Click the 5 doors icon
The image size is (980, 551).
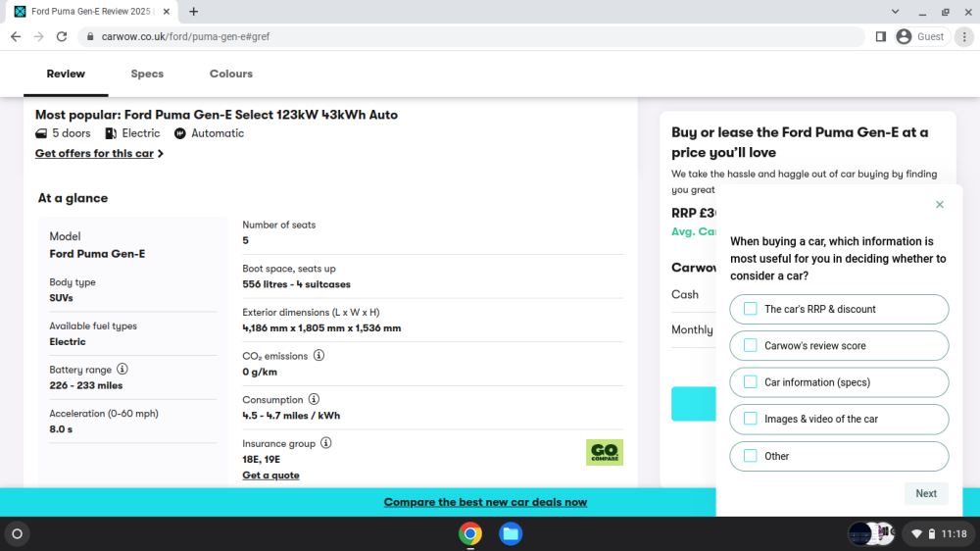click(41, 133)
